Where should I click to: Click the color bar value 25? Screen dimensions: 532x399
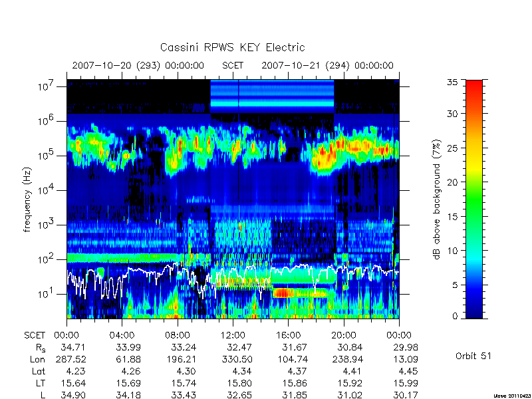(x=452, y=148)
